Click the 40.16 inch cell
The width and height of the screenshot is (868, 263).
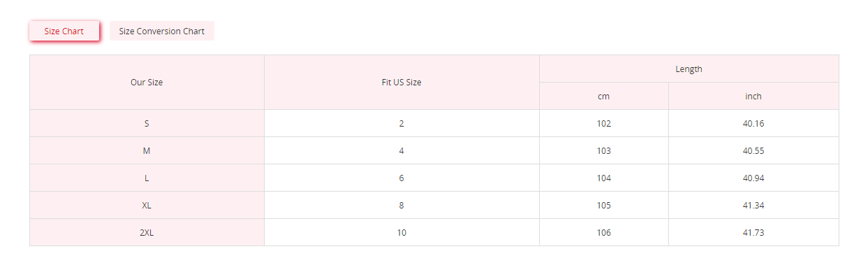click(753, 123)
